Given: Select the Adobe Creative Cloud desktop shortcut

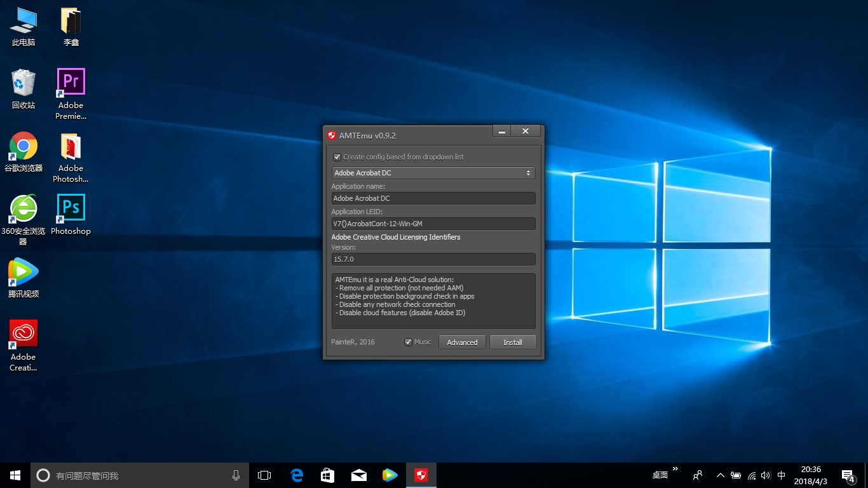Looking at the screenshot, I should 24,346.
